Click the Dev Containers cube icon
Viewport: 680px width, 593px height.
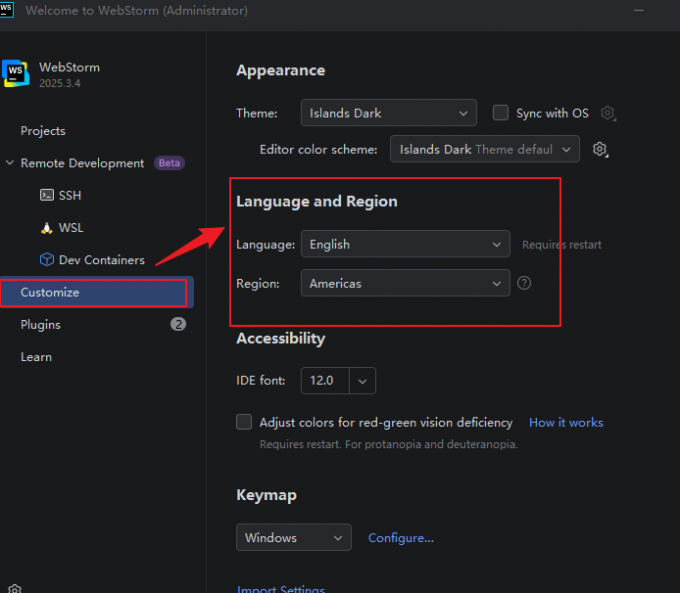(x=47, y=260)
